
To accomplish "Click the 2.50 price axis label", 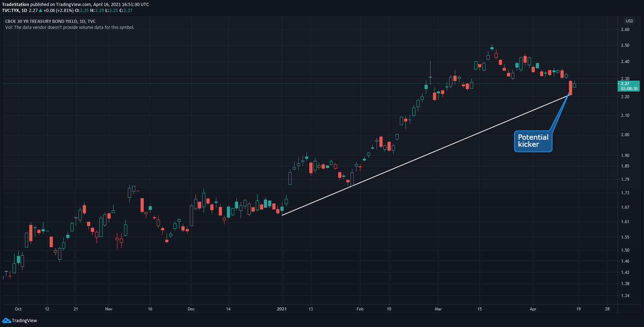I will [x=625, y=45].
